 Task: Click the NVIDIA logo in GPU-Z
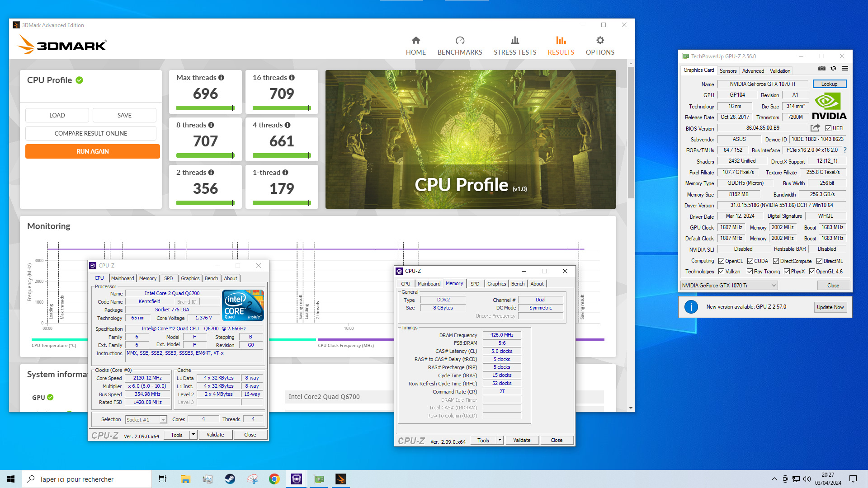(x=829, y=106)
